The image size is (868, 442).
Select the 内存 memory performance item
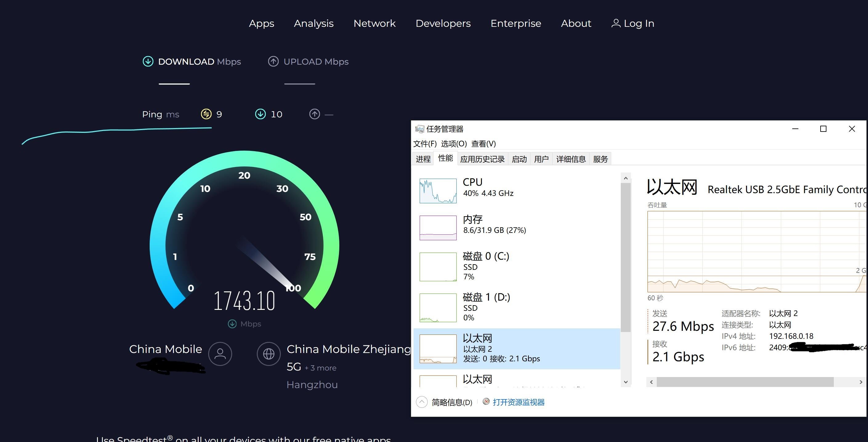(x=517, y=228)
